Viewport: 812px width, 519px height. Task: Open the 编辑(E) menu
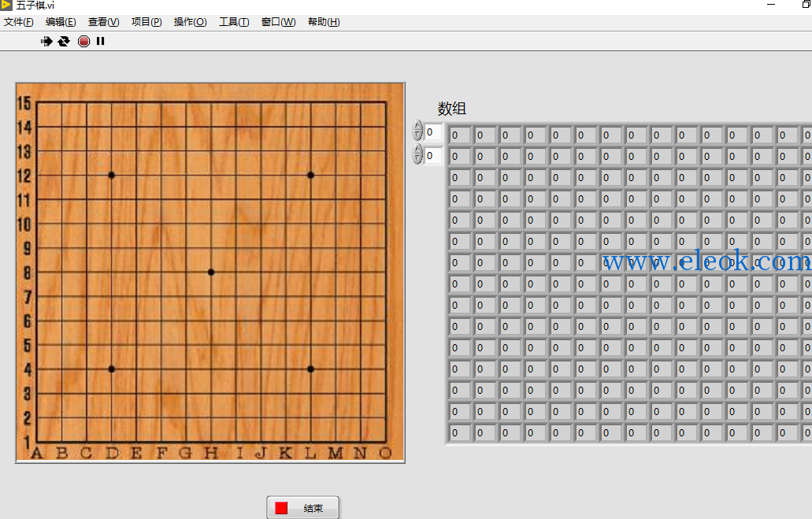[x=61, y=22]
